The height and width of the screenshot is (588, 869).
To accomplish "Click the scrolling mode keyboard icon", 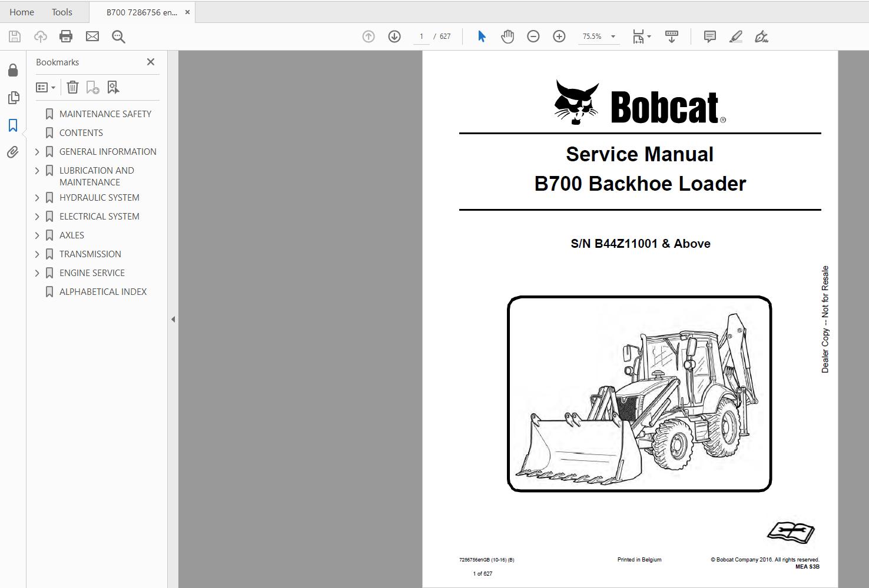I will [x=672, y=36].
